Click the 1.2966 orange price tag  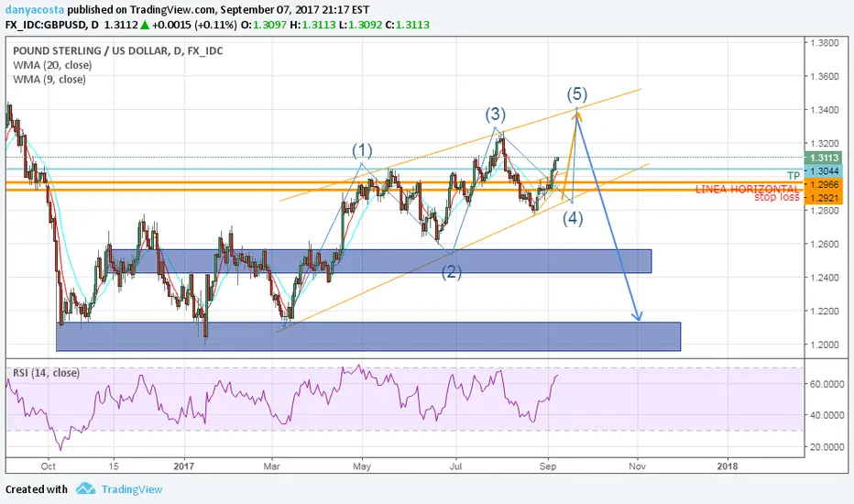click(x=824, y=185)
